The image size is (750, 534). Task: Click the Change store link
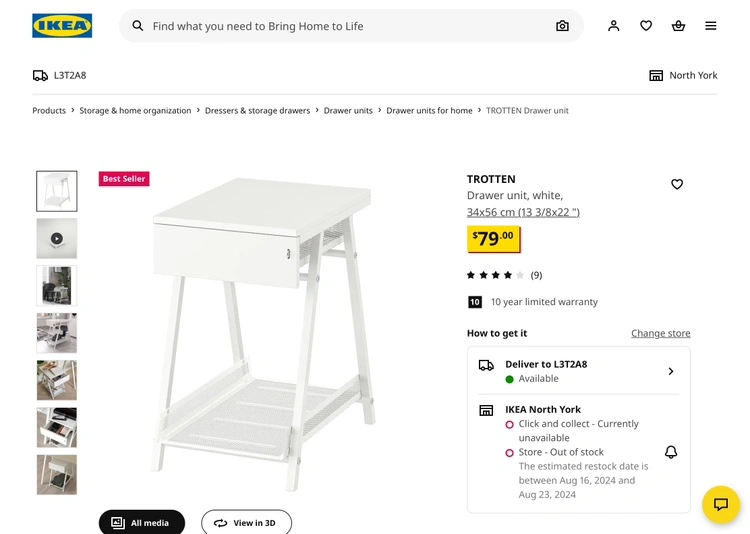(x=660, y=333)
